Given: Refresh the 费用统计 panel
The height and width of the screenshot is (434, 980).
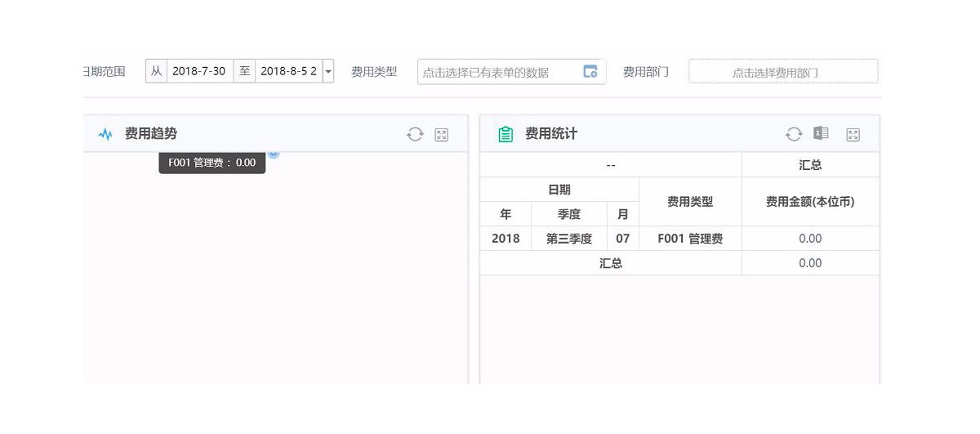Looking at the screenshot, I should coord(794,134).
